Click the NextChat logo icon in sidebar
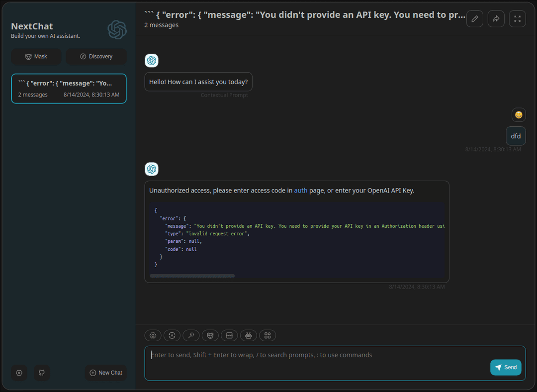This screenshot has width=537, height=392. [117, 29]
